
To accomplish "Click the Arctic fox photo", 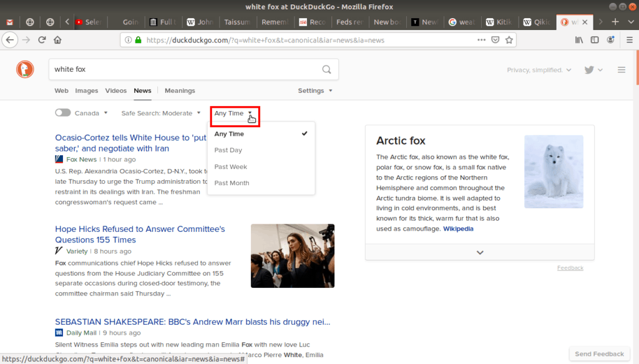I will click(554, 172).
